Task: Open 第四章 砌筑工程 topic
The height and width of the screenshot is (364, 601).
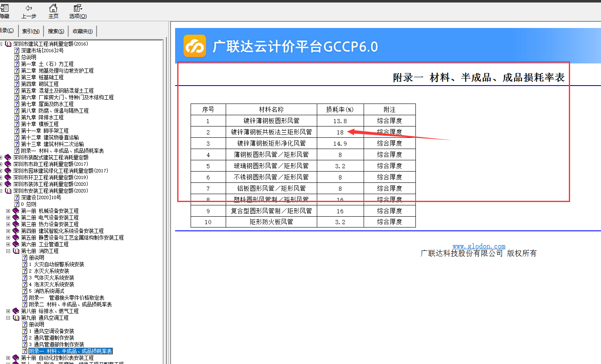Action: tap(40, 84)
